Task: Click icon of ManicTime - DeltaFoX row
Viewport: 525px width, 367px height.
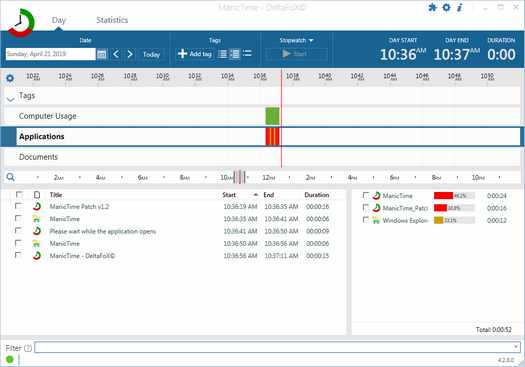Action: pyautogui.click(x=37, y=256)
